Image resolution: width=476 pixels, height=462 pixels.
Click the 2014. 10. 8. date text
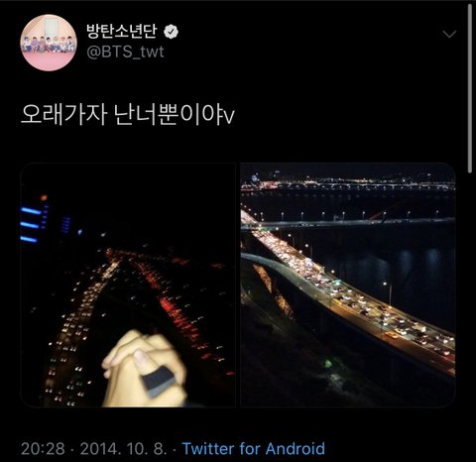click(123, 449)
